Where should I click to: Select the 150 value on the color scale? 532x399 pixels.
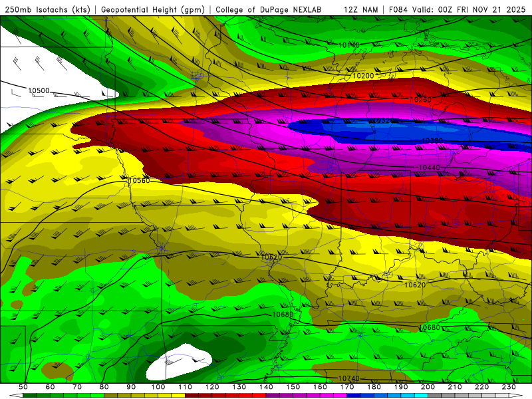293,387
